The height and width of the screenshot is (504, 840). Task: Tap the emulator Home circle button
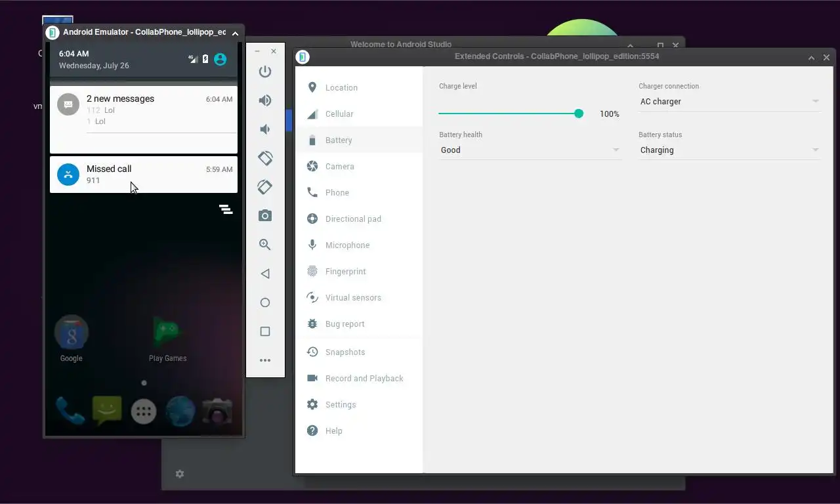[265, 303]
